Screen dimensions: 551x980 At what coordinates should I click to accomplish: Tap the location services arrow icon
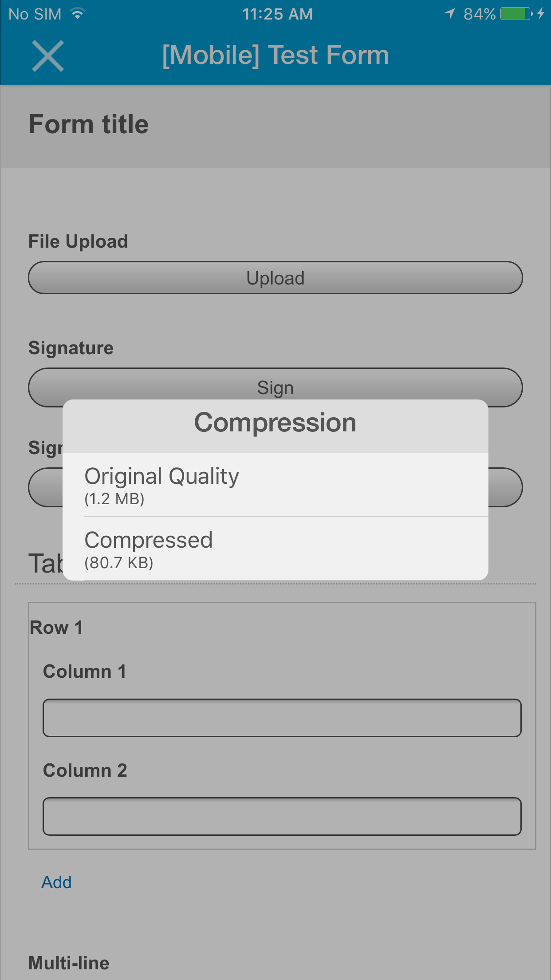coord(450,14)
